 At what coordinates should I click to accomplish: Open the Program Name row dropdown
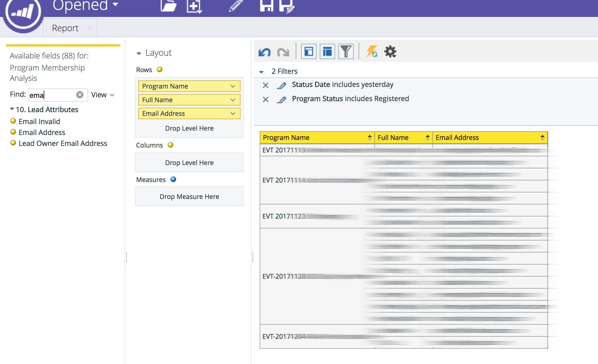233,86
